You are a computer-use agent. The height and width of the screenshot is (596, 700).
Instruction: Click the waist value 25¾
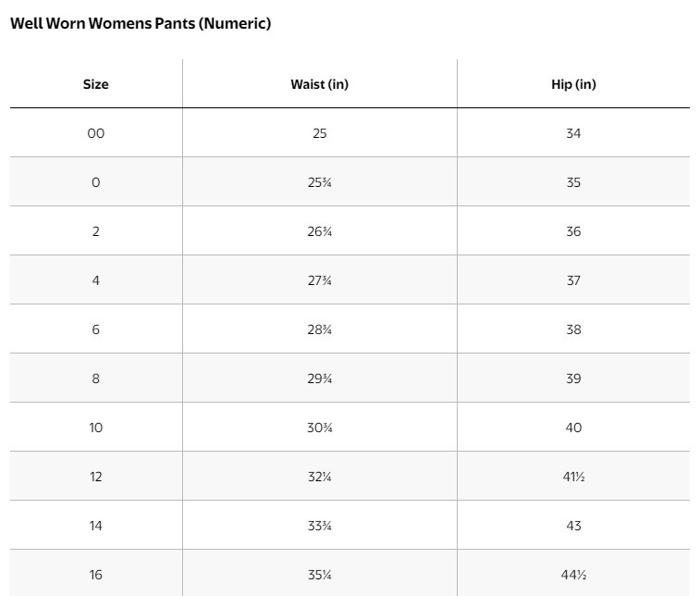[x=319, y=182]
